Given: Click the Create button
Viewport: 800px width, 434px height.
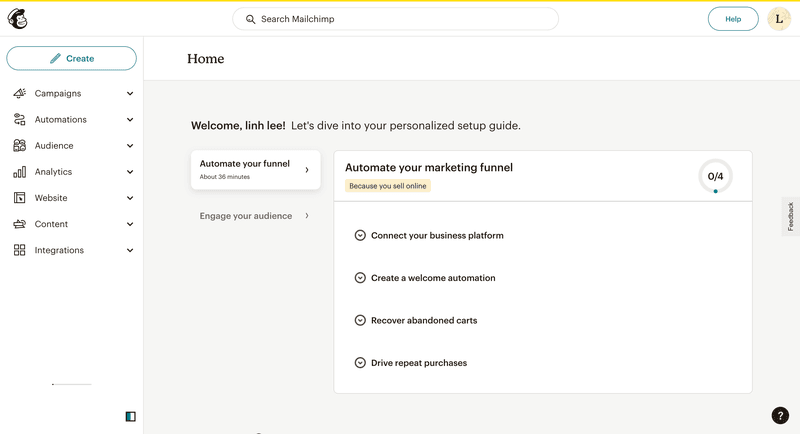Looking at the screenshot, I should pyautogui.click(x=71, y=59).
